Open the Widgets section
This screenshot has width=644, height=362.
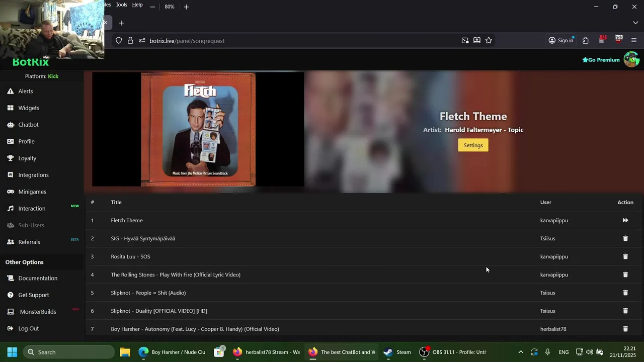coord(29,108)
